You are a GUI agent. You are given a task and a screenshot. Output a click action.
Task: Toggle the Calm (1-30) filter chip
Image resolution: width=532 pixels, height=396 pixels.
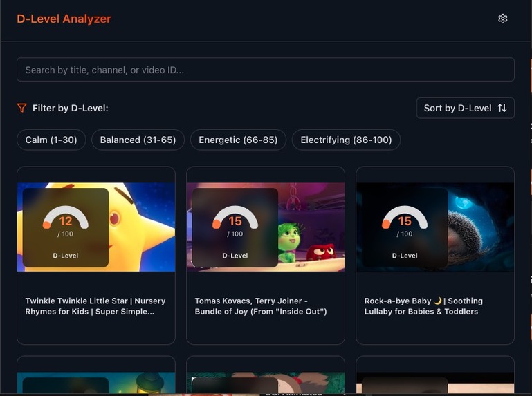point(51,140)
